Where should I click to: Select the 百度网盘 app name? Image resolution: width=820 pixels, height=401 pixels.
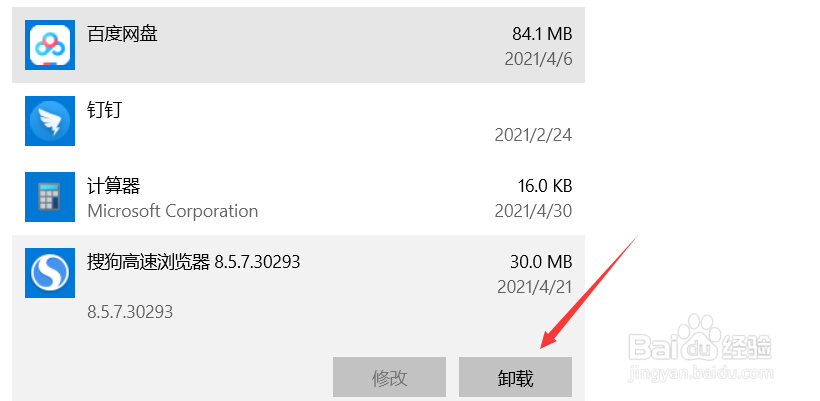tap(123, 34)
